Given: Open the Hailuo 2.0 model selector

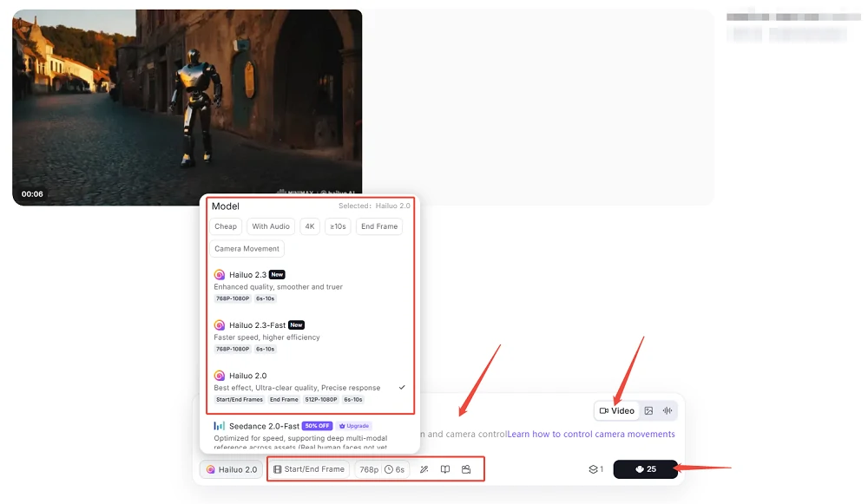Looking at the screenshot, I should tap(232, 469).
